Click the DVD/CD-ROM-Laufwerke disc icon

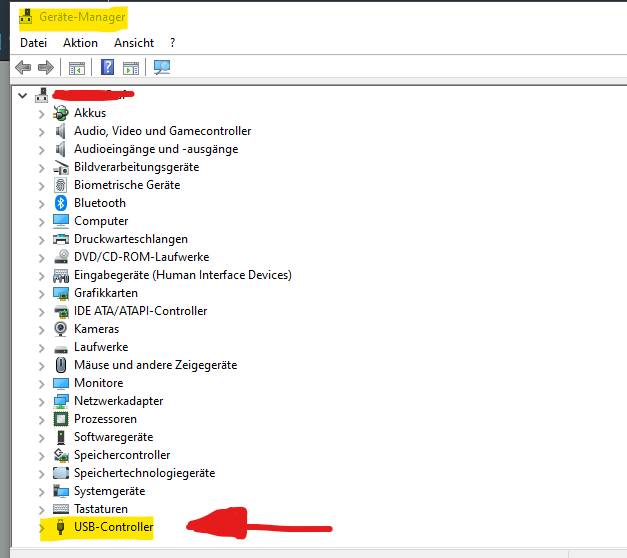pyautogui.click(x=61, y=257)
